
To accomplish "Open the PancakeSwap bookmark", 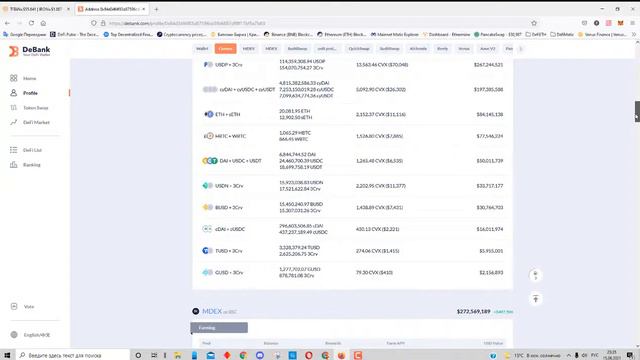I will [498, 35].
